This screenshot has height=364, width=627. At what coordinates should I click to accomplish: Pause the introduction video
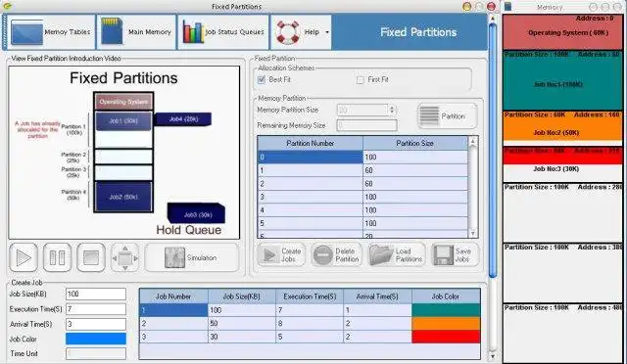(x=57, y=257)
